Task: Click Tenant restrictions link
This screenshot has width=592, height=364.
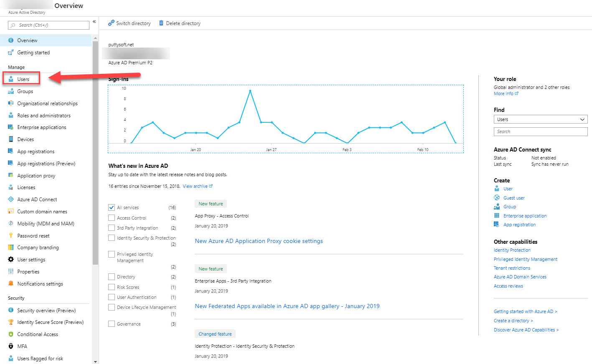Action: pos(512,268)
